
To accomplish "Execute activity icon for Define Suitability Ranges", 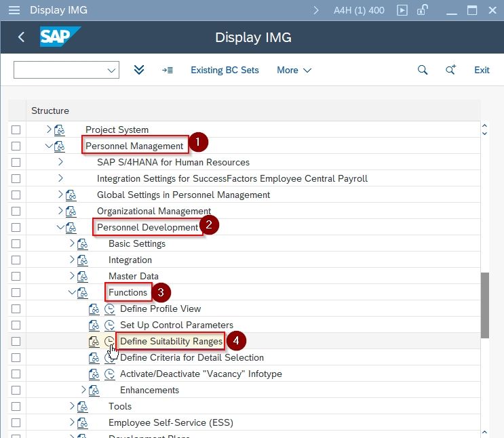I will pos(110,341).
